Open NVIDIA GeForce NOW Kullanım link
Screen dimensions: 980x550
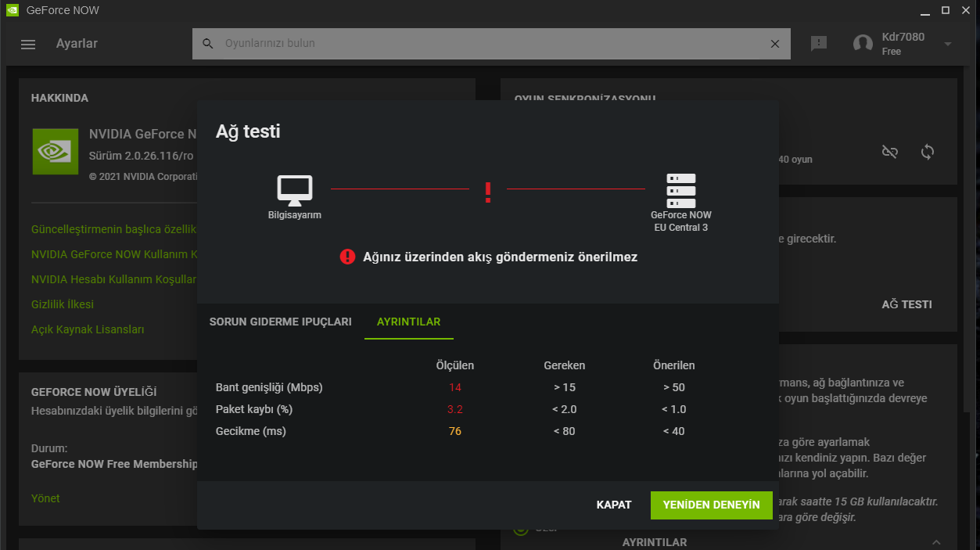tap(114, 254)
